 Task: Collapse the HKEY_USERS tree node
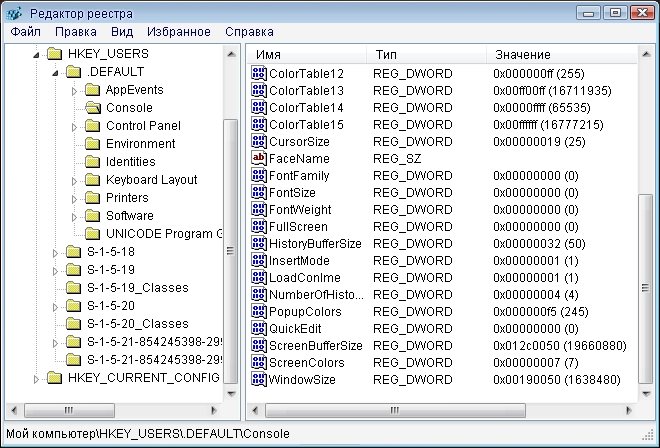[x=37, y=54]
